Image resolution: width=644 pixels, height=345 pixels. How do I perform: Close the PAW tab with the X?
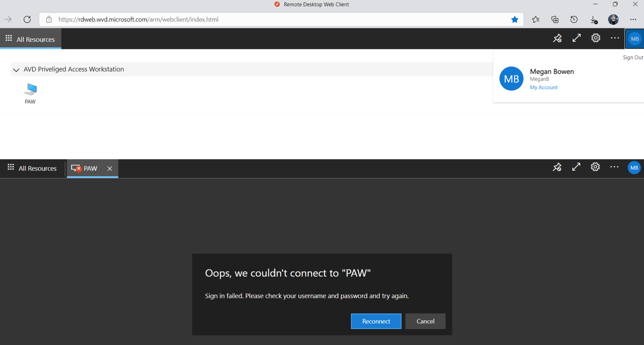click(110, 168)
